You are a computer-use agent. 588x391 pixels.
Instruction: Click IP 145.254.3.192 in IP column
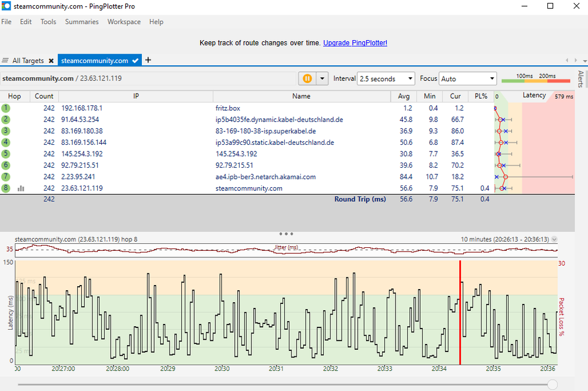pos(82,154)
